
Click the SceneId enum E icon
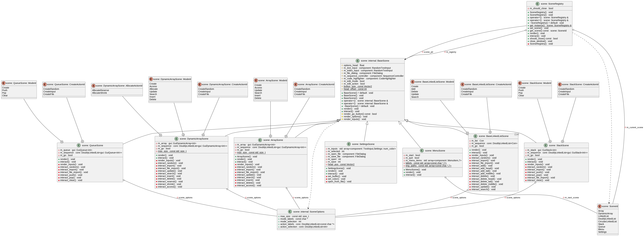600,206
